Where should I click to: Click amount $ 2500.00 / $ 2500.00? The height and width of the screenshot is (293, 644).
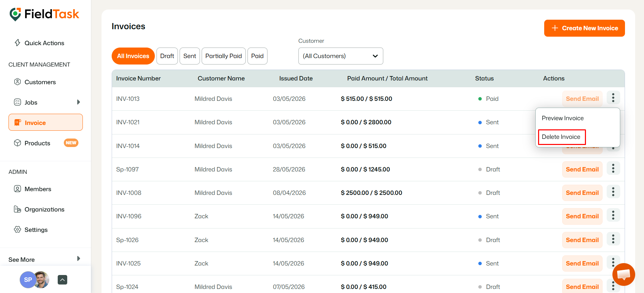pyautogui.click(x=371, y=193)
